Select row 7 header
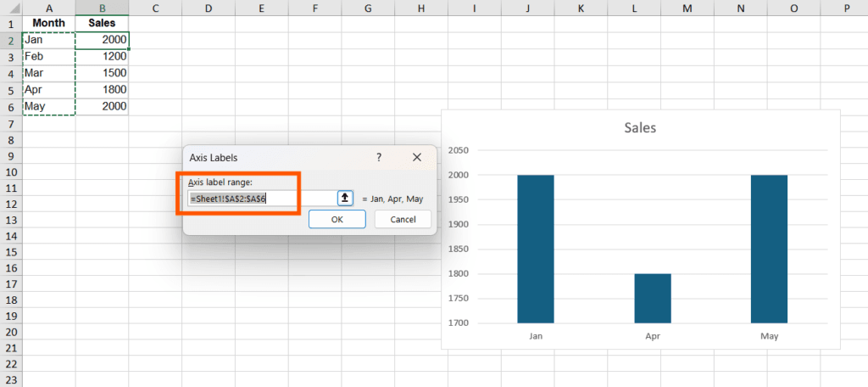 (x=11, y=123)
